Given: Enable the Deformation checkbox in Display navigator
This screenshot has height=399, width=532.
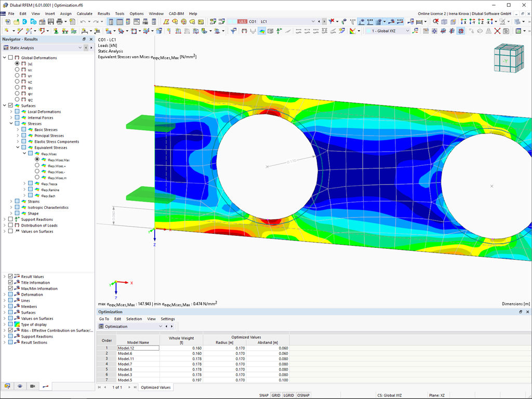Looking at the screenshot, I should [x=10, y=295].
